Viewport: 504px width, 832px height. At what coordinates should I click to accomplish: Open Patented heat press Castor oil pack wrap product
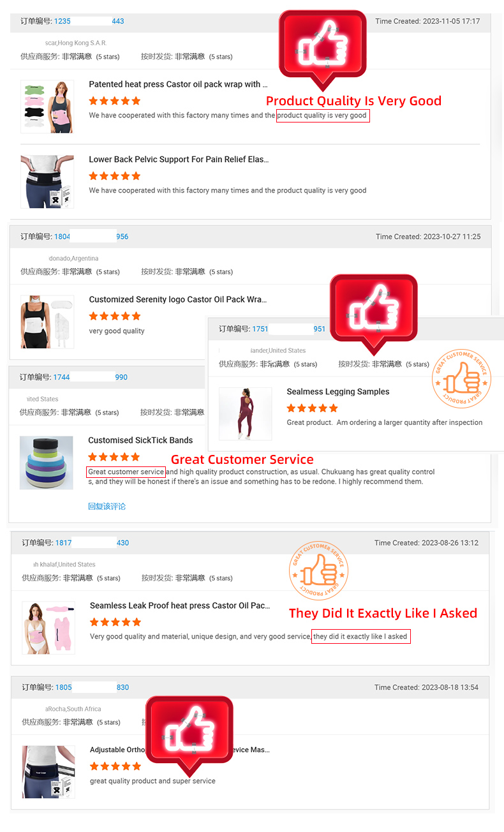[178, 84]
